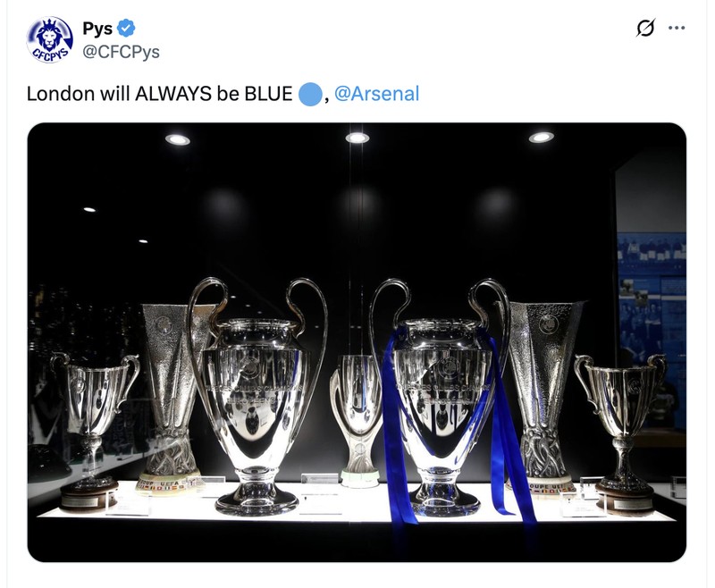Click the blue verified checkmark badge
Viewport: 715px width, 588px height.
[x=126, y=29]
